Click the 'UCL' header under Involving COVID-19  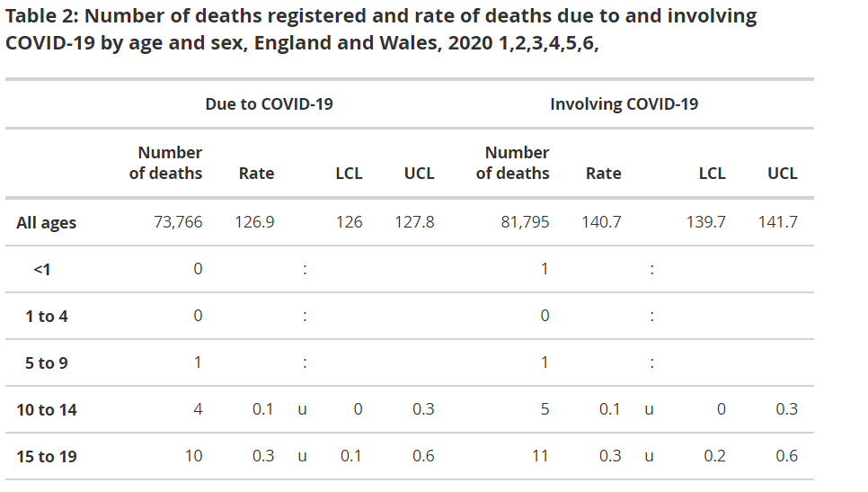pos(782,174)
